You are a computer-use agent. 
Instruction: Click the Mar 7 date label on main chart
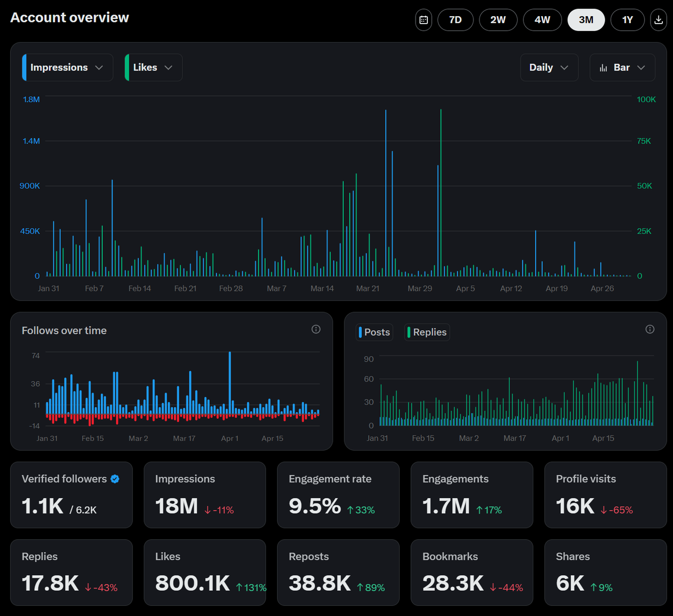coord(276,288)
